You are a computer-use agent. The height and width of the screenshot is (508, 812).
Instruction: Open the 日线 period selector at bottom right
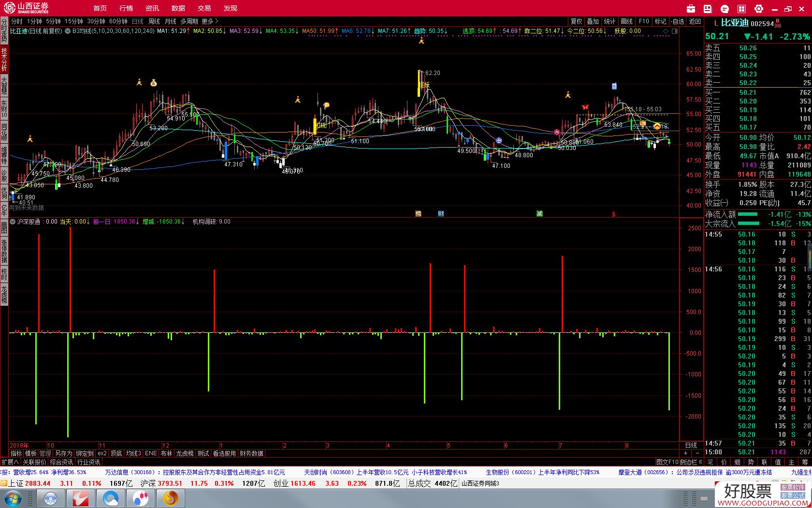click(691, 445)
